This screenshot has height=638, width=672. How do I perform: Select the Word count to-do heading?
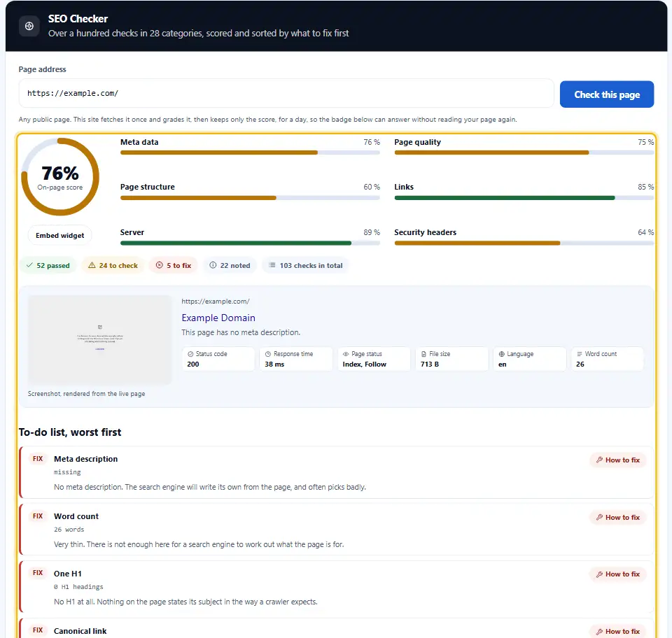point(76,516)
